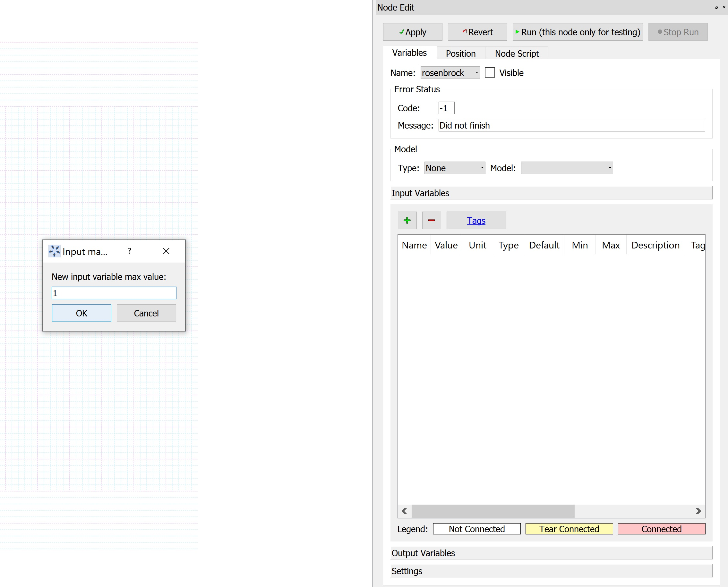Confirm the max value with OK
The width and height of the screenshot is (728, 587).
tap(81, 313)
